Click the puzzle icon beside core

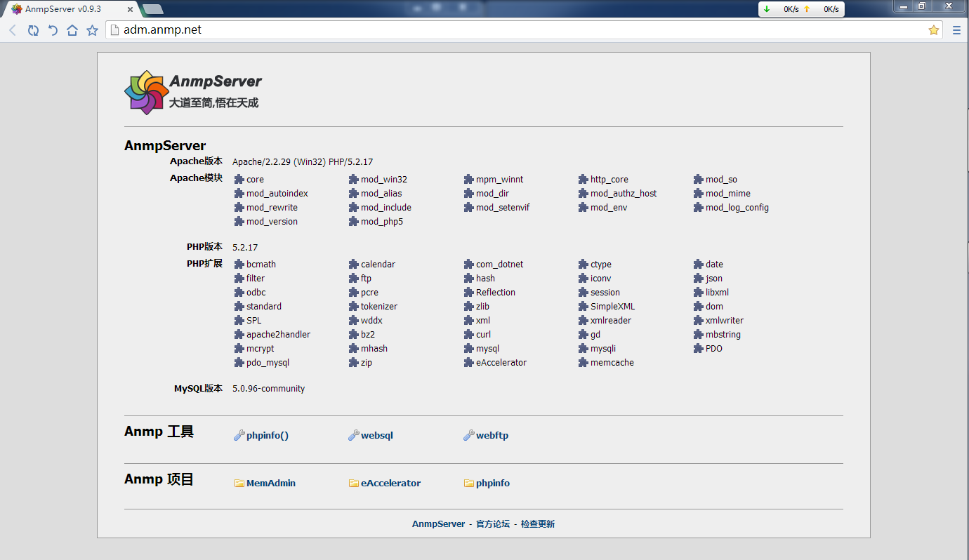click(x=239, y=180)
